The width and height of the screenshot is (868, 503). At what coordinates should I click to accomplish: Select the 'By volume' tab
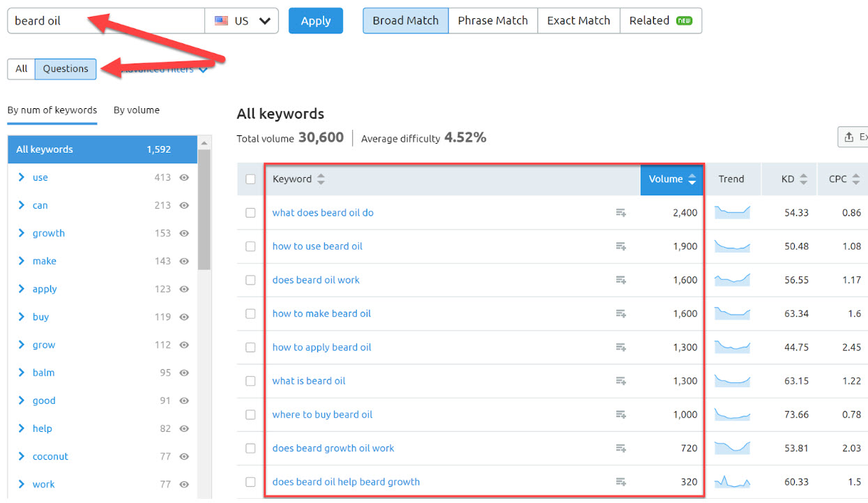tap(137, 110)
